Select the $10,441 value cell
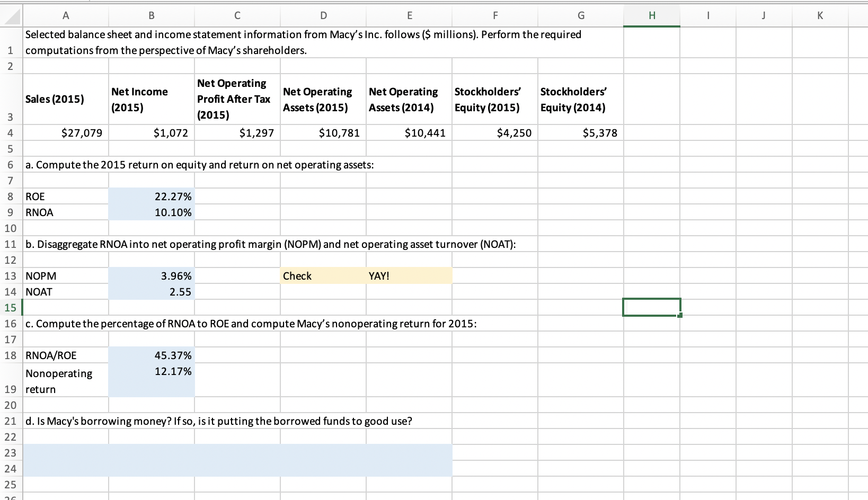 coord(409,133)
